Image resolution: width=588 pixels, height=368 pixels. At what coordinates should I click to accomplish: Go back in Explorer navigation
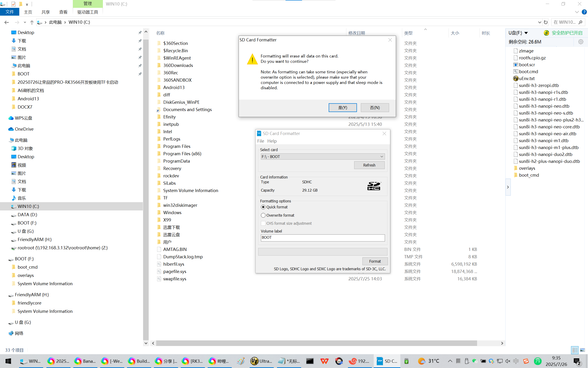[7, 22]
